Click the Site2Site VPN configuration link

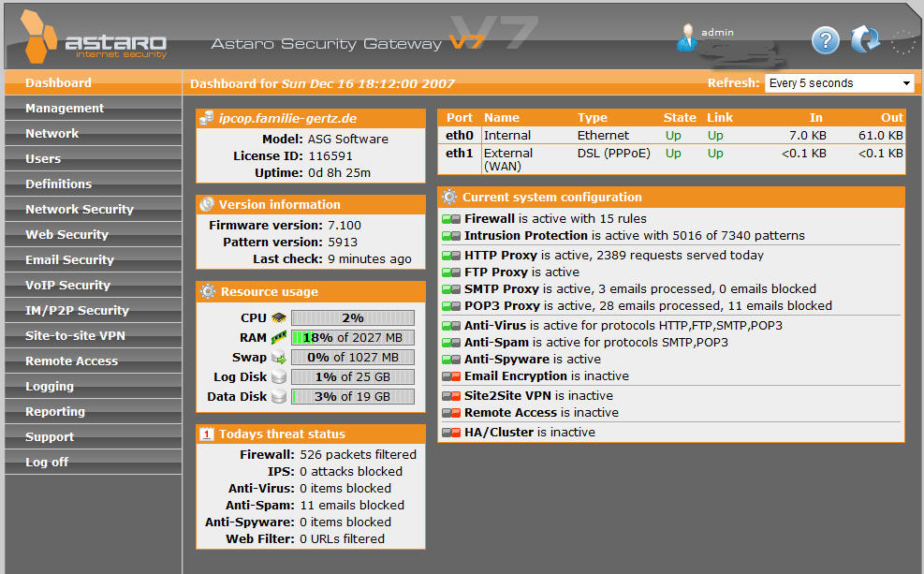click(508, 395)
